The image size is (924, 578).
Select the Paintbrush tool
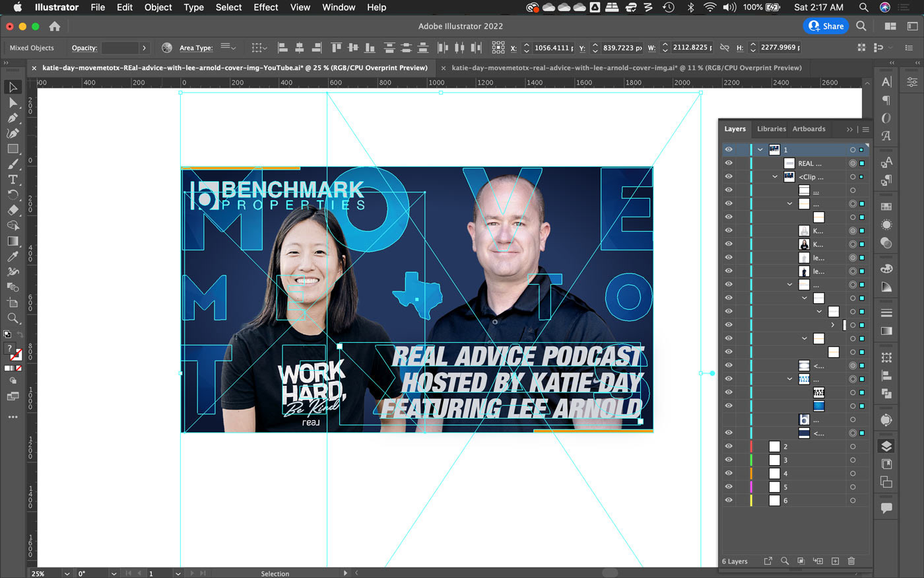(13, 164)
